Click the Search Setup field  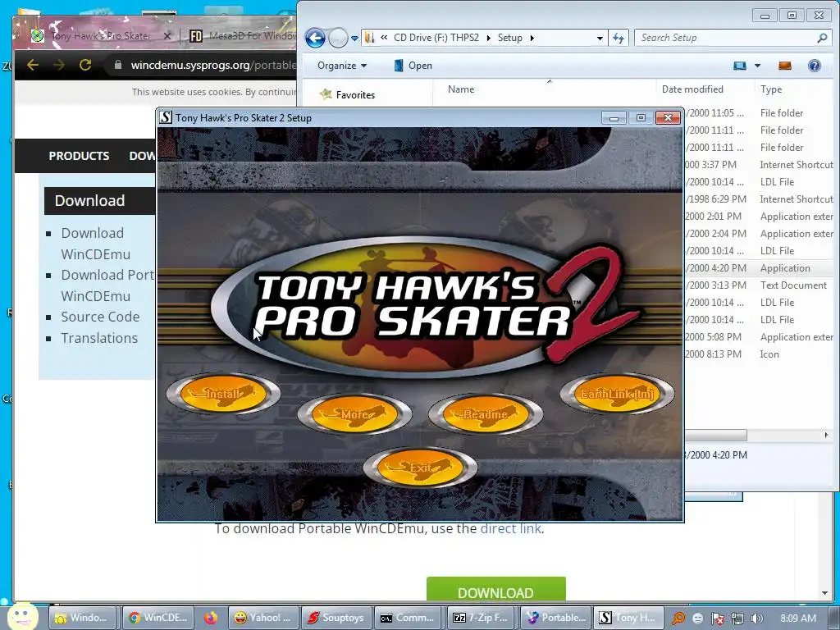pos(725,38)
